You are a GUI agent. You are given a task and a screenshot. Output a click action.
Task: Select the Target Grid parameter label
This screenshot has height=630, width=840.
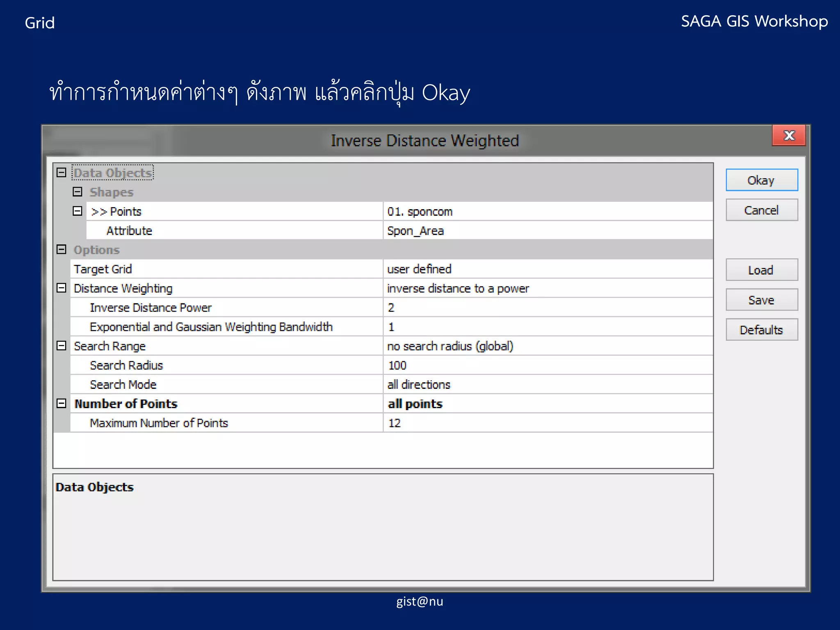[103, 269]
